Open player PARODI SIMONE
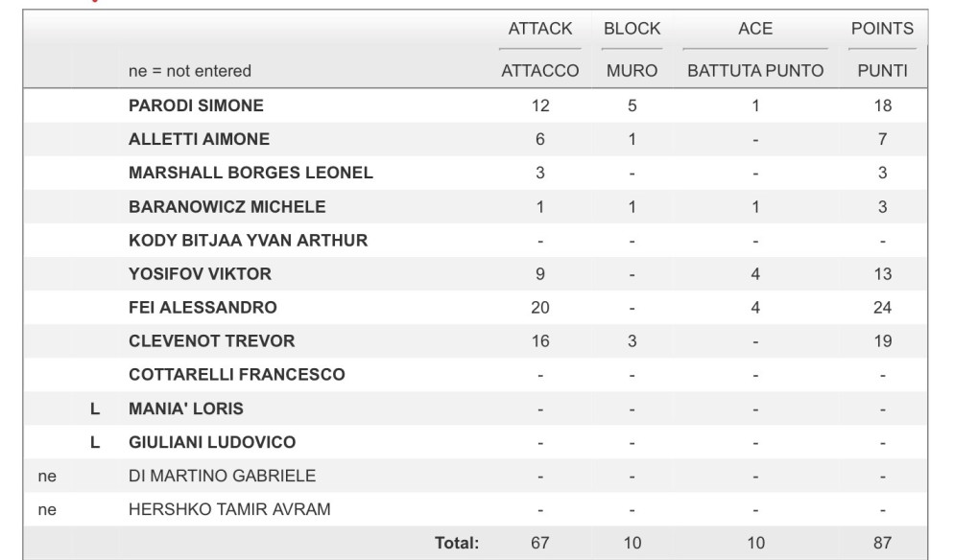954x560 pixels. coord(196,105)
